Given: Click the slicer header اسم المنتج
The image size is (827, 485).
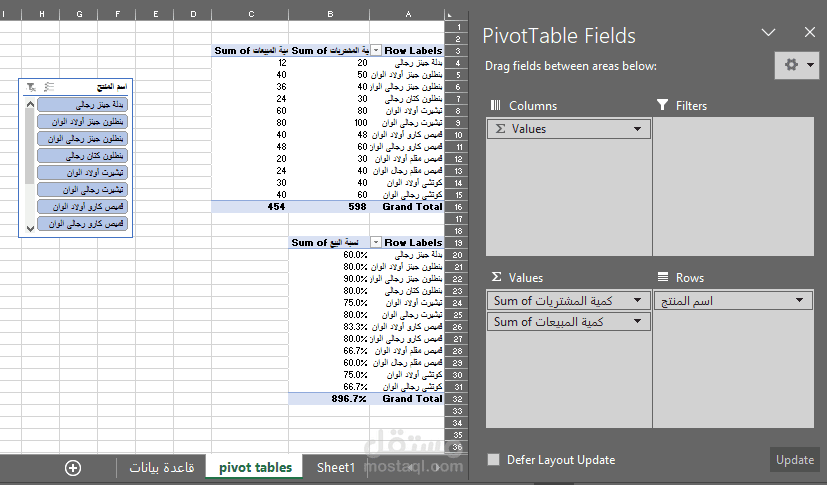Looking at the screenshot, I should 112,86.
